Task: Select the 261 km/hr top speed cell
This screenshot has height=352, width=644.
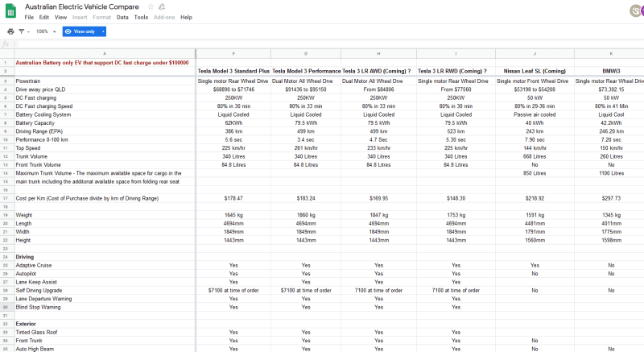Action: [x=306, y=148]
